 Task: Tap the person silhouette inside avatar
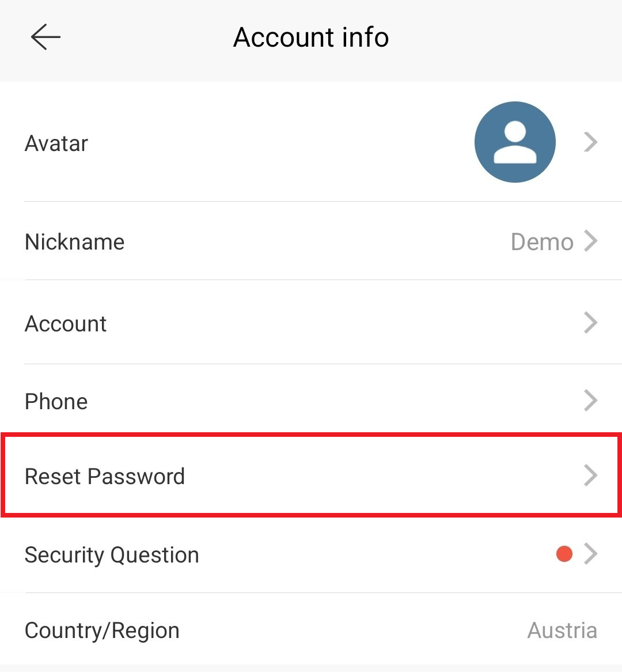(x=515, y=142)
